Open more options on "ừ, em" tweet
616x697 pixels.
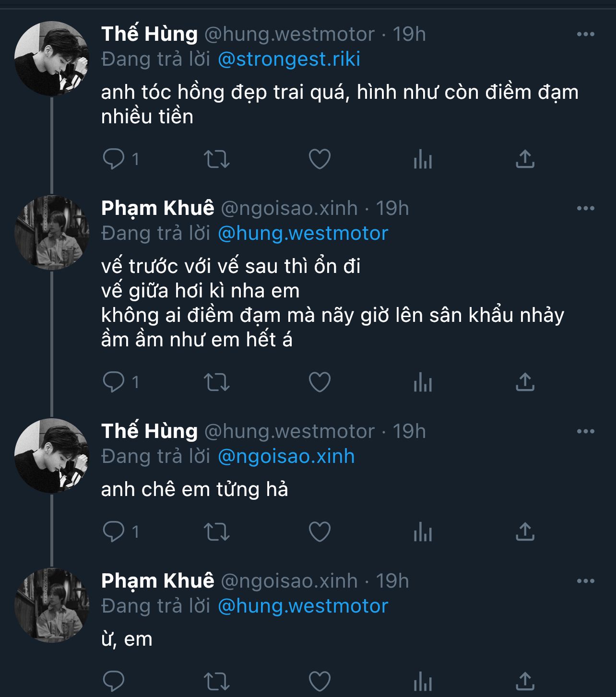coord(585,581)
